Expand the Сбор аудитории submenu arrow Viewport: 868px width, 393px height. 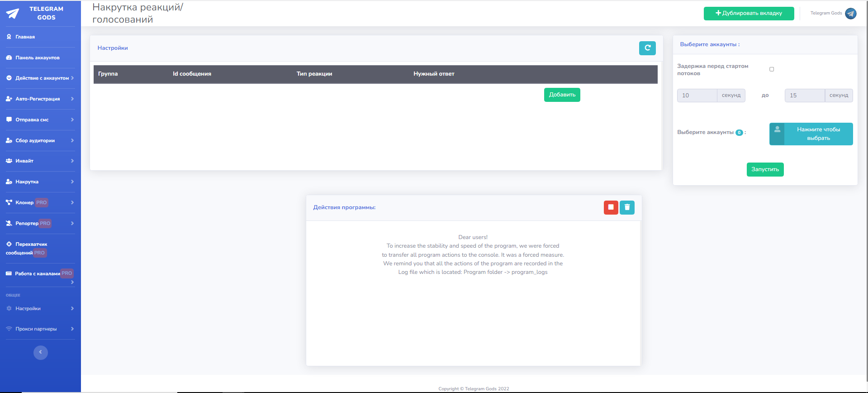click(72, 140)
